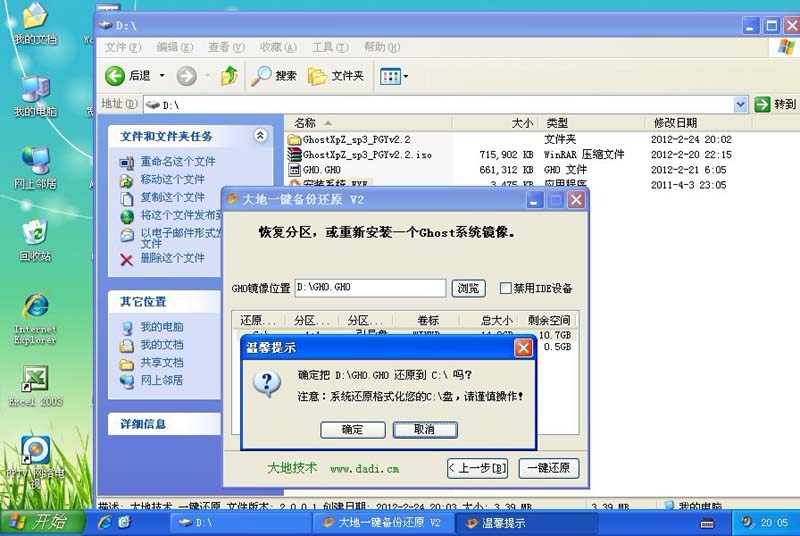Viewport: 800px width, 536px height.
Task: Open 我的文档 desktop icon
Action: click(35, 24)
